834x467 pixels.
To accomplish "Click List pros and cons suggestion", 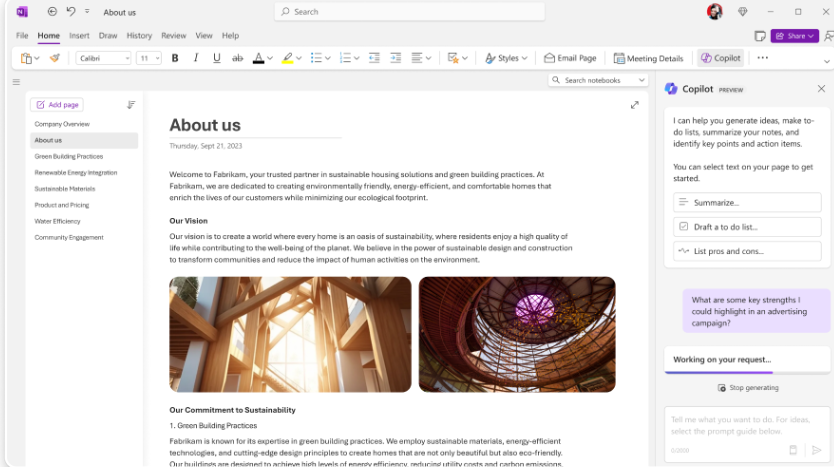I will [747, 251].
